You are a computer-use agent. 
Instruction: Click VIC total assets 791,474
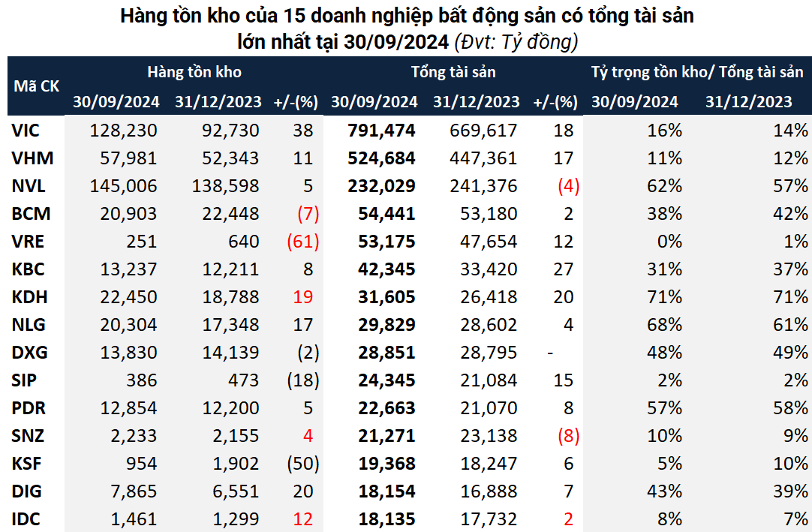[381, 130]
